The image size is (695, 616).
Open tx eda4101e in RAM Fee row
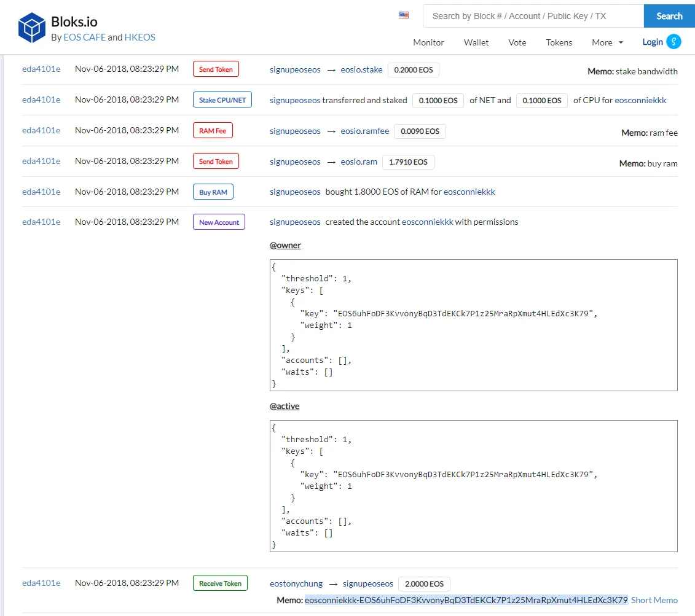point(41,130)
